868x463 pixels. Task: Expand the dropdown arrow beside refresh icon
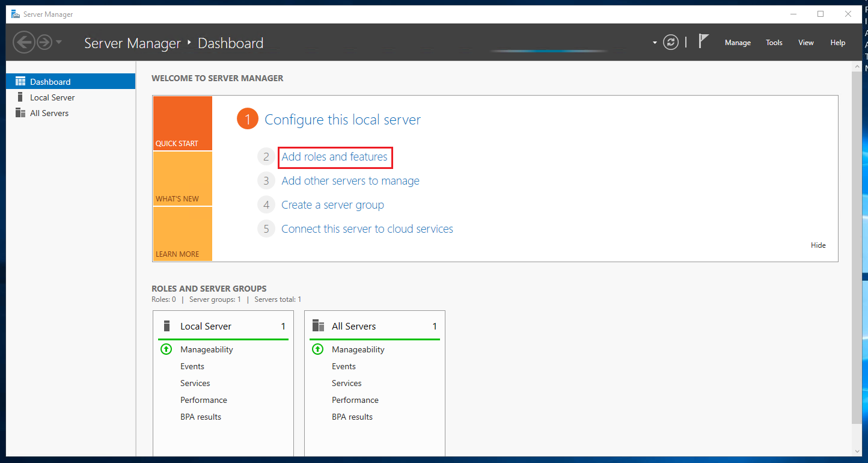click(655, 43)
